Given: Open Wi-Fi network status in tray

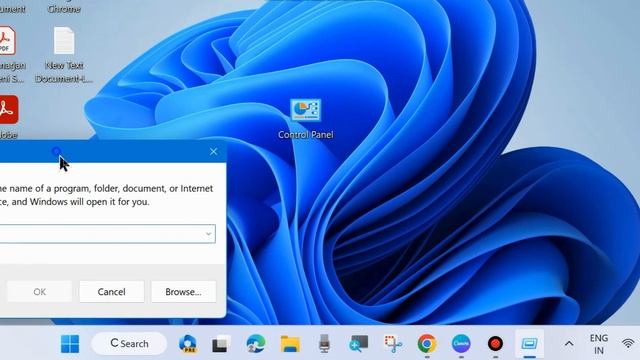Looking at the screenshot, I should (x=629, y=344).
